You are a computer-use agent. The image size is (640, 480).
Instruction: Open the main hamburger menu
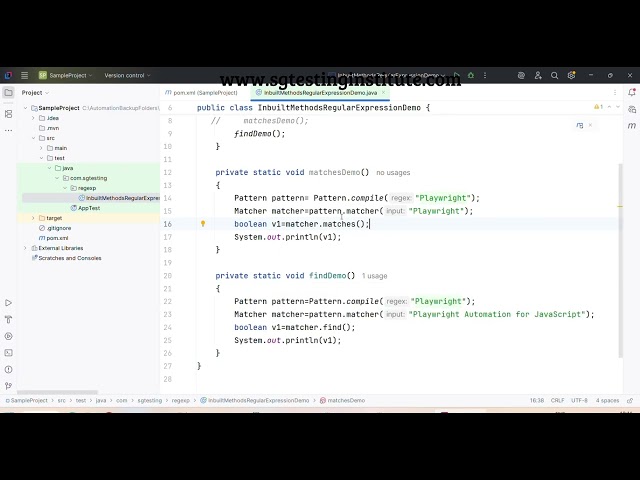pos(24,75)
